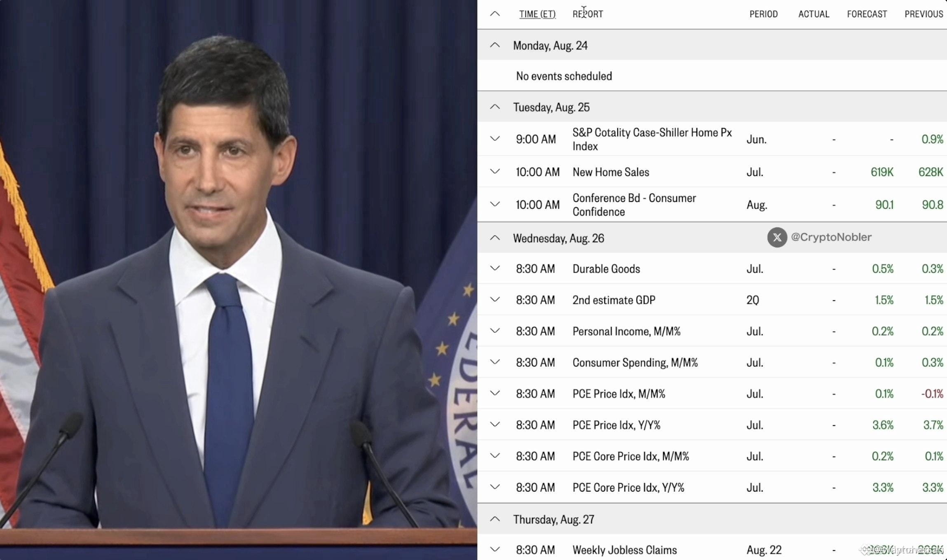
Task: Select the 'Weekly Jobless Claims' report name
Action: pyautogui.click(x=624, y=550)
